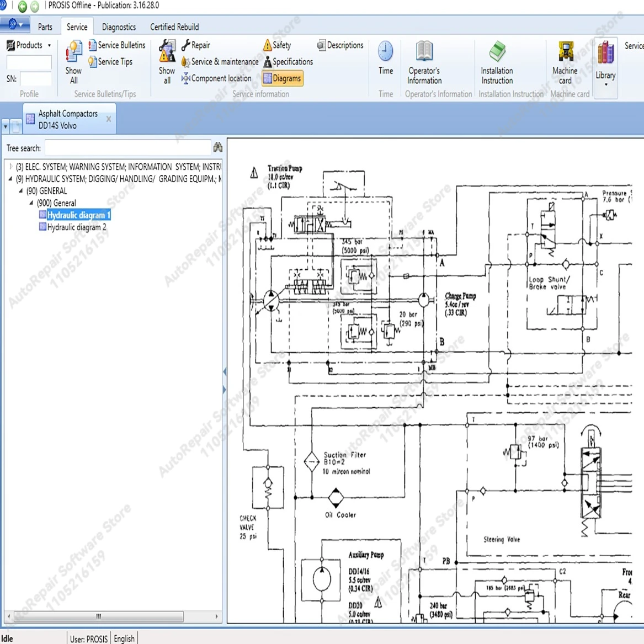Open Operator's Information book
The image size is (644, 644).
click(424, 62)
